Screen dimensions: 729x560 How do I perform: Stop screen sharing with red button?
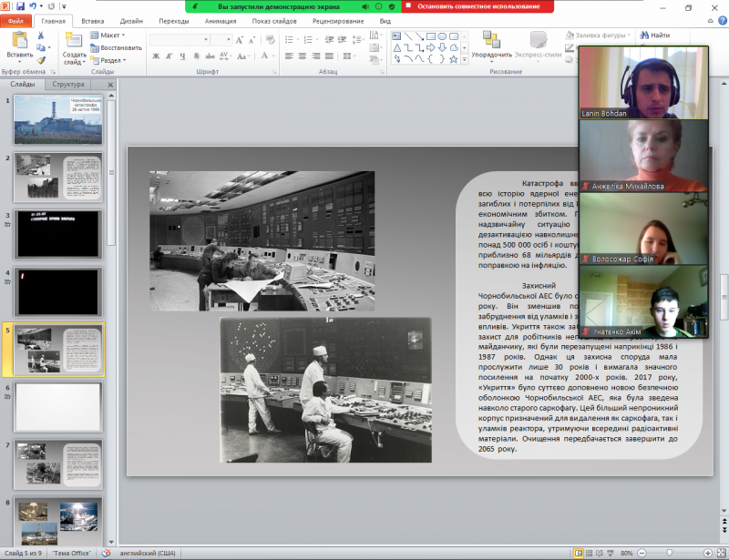[477, 6]
